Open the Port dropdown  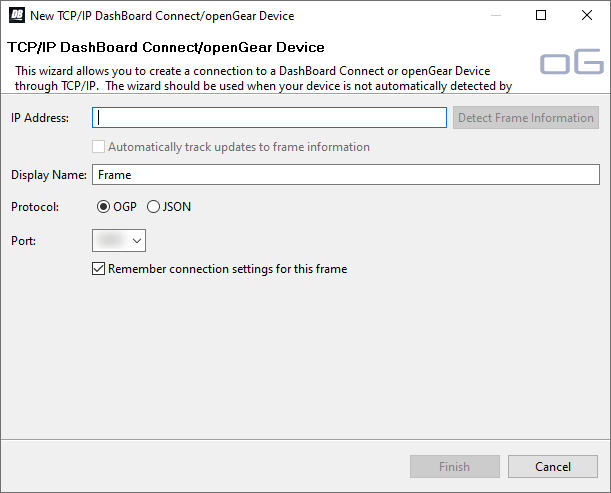119,240
